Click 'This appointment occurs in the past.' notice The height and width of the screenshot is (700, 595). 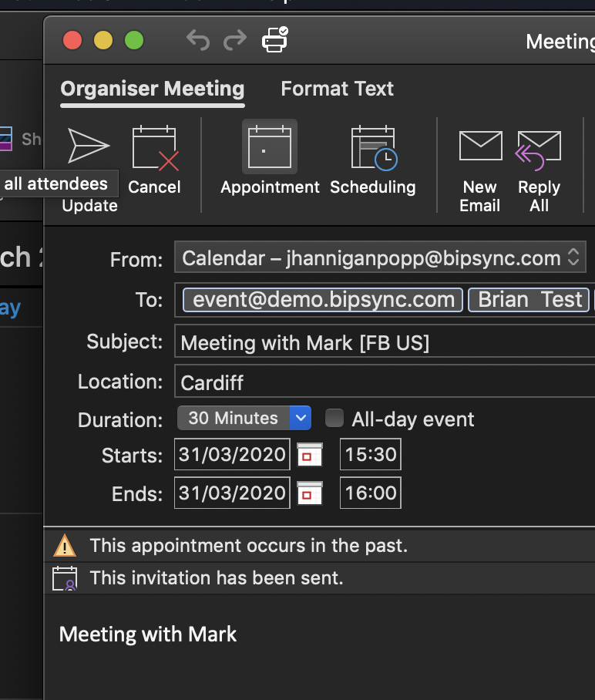point(249,546)
